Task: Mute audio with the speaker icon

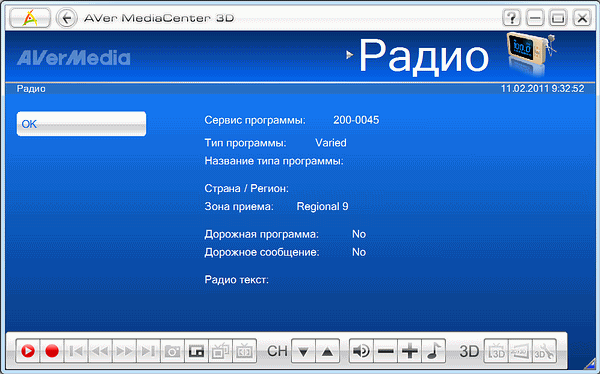Action: pos(362,351)
